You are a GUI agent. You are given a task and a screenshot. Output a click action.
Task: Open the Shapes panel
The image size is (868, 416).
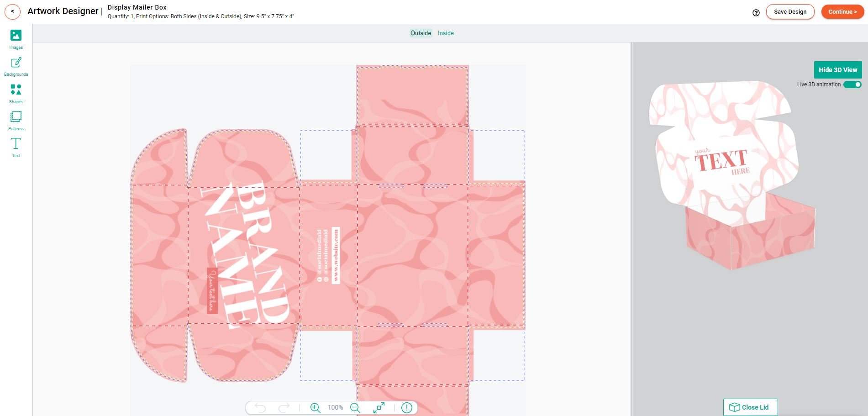16,93
